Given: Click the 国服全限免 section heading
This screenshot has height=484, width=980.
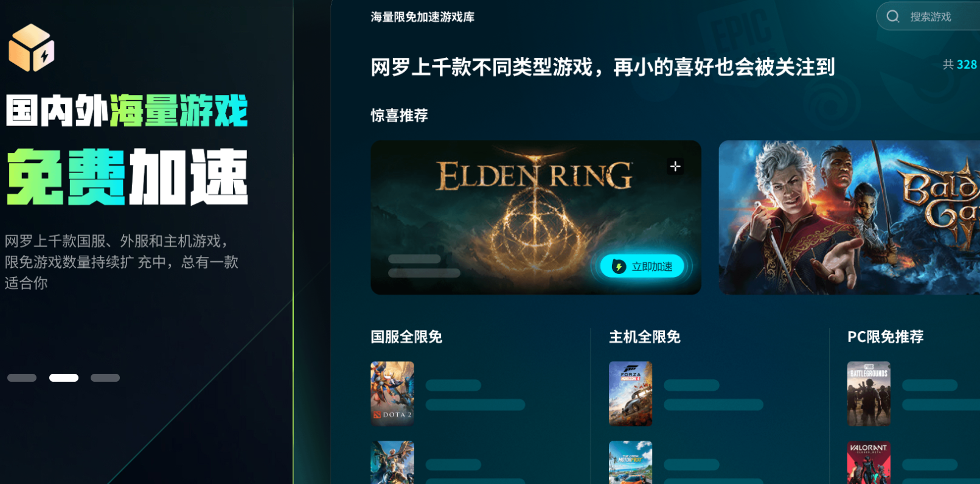Looking at the screenshot, I should (406, 337).
